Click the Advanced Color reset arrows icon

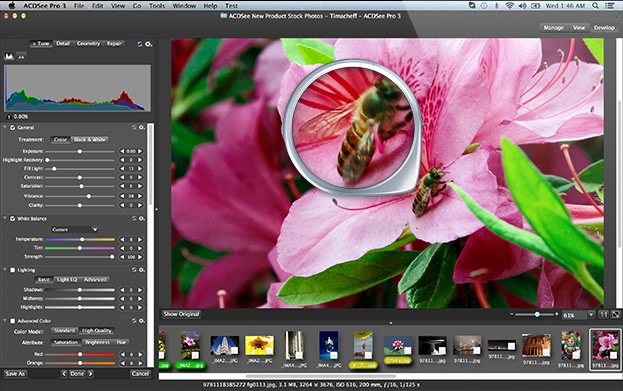[134, 321]
